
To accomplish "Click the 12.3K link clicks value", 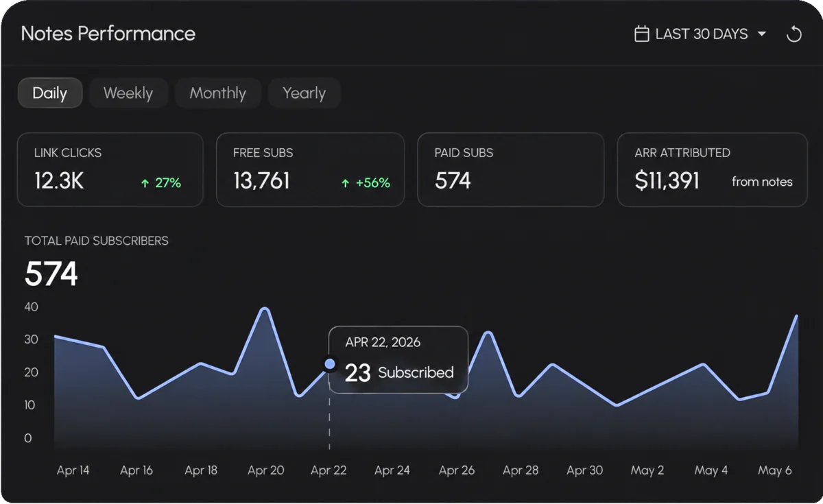I will 59,181.
